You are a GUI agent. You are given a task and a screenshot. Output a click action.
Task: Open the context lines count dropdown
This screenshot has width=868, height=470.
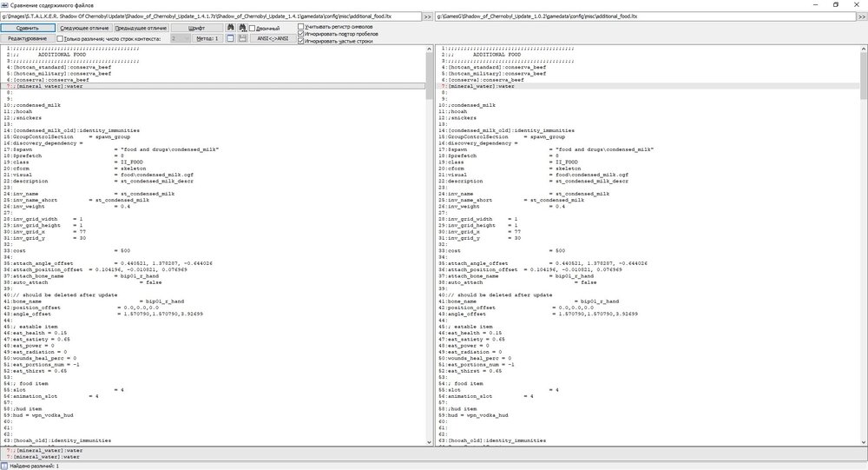[x=181, y=39]
